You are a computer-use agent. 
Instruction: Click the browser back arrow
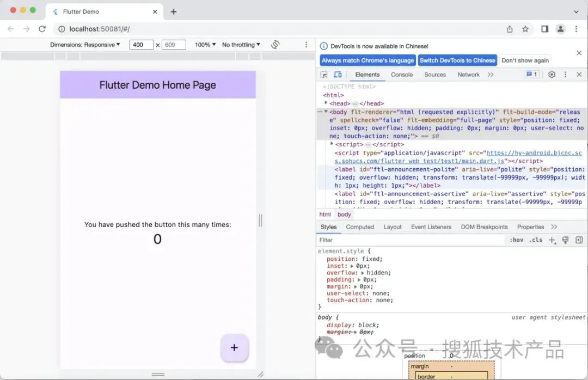click(x=10, y=29)
